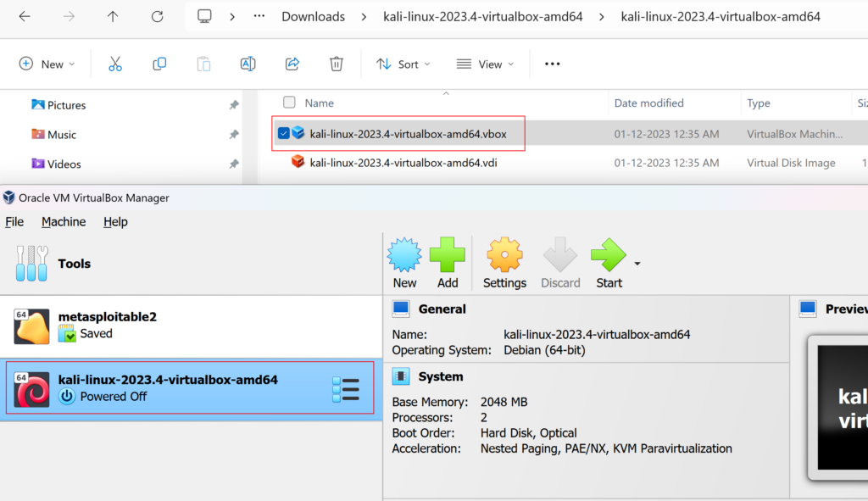Click the General section icon
Image resolution: width=868 pixels, height=501 pixels.
coord(401,309)
